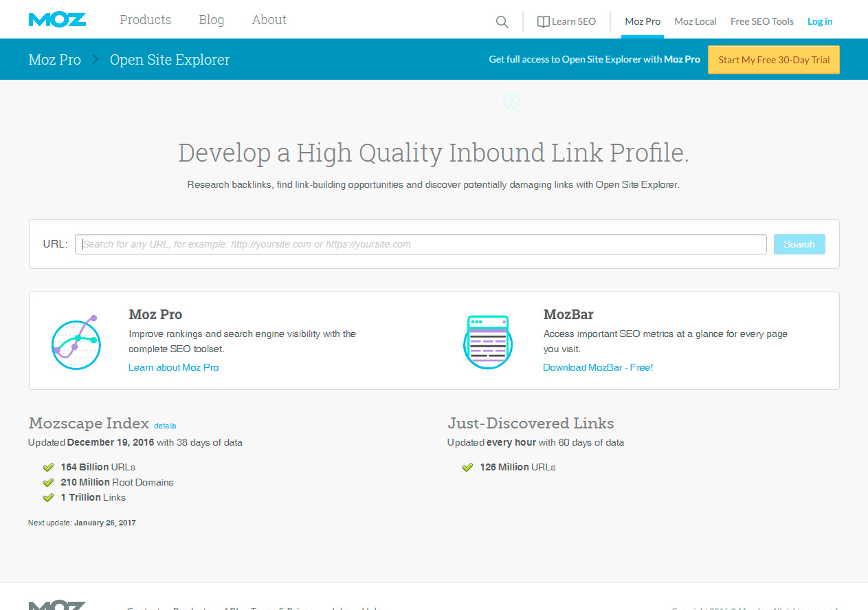868x610 pixels.
Task: Open the search magnifier icon
Action: 502,22
